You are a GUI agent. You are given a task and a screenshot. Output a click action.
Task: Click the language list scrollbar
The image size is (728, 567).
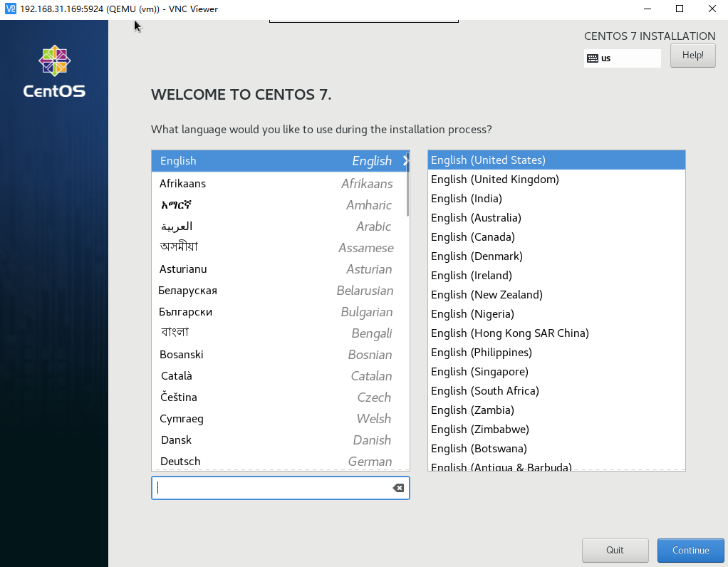pos(407,184)
